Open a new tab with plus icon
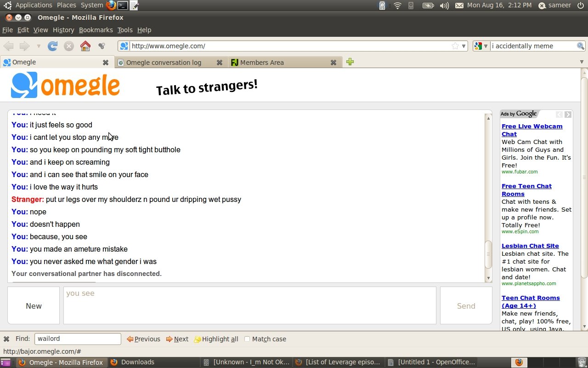Screen dimensions: 588x368 click(350, 62)
